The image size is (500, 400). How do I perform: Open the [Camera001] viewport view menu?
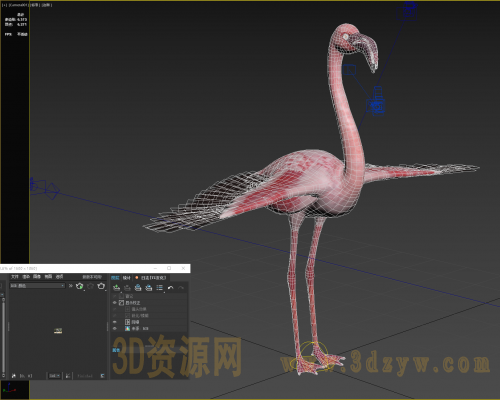coord(18,5)
